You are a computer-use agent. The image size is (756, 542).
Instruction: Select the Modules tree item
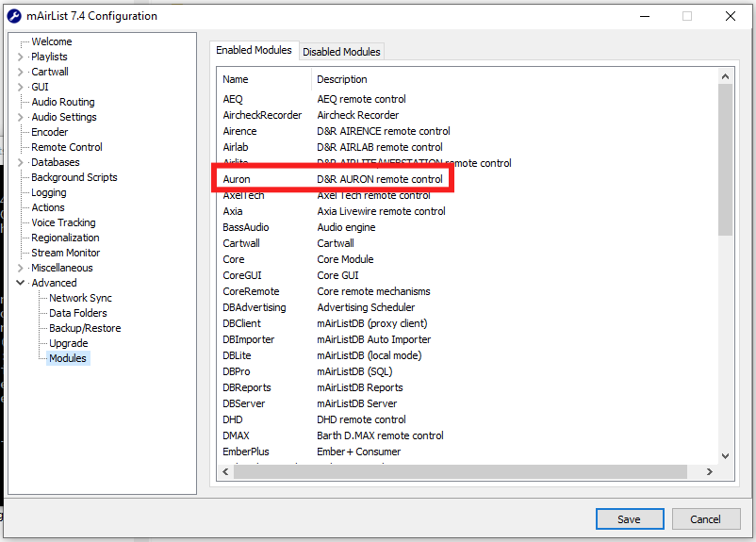coord(68,358)
